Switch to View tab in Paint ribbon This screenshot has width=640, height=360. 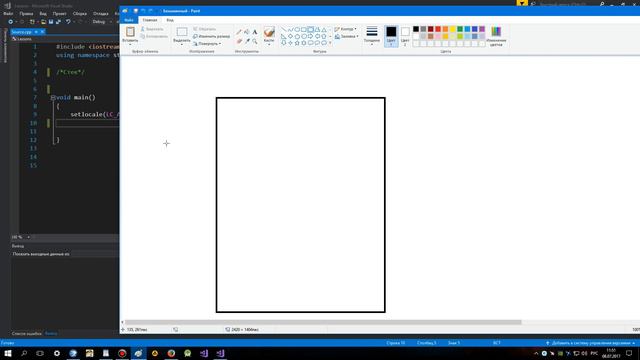tap(170, 20)
